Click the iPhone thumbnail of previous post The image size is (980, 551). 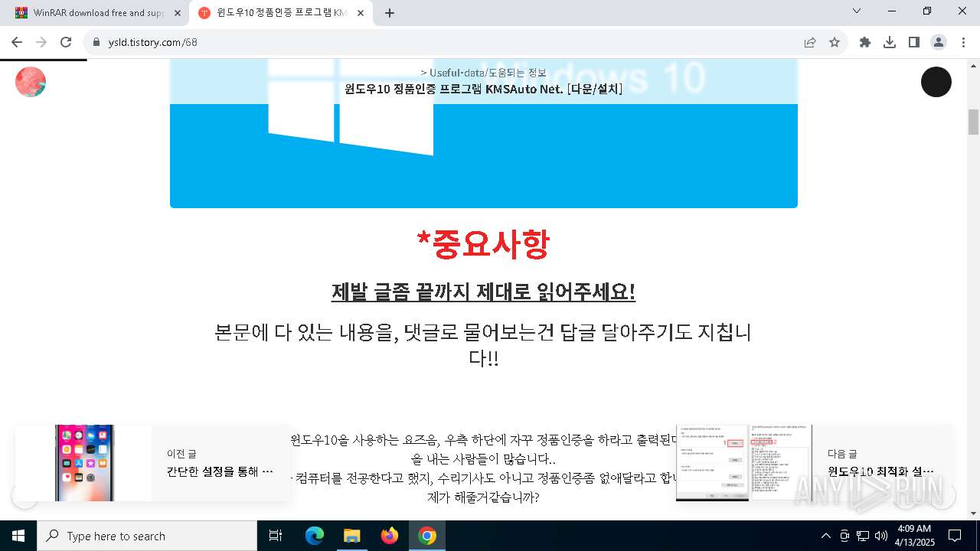(x=83, y=463)
